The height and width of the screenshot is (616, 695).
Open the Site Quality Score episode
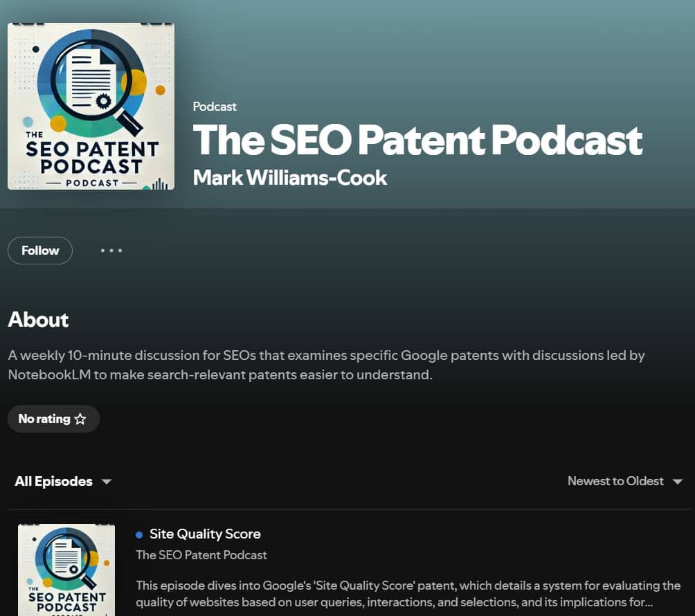205,534
